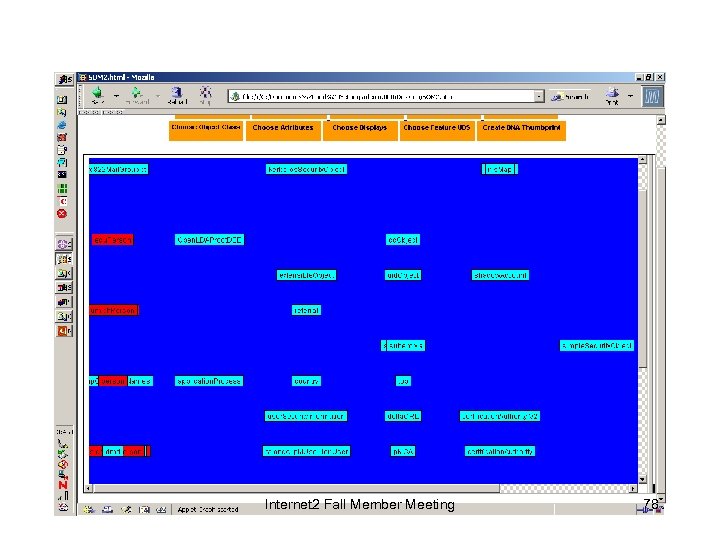Click the applet's vertical scrollbar thumb
This screenshot has height=540, width=720.
pos(642,279)
